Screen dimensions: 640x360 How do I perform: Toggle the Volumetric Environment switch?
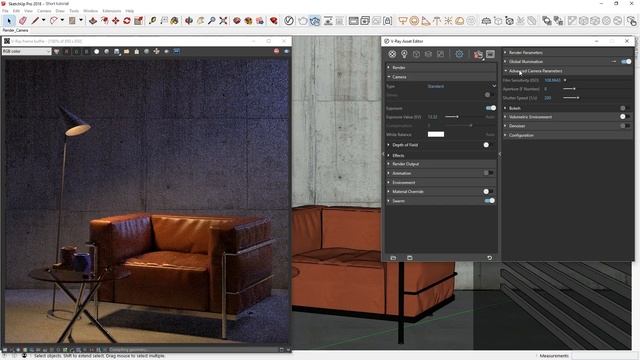point(624,117)
